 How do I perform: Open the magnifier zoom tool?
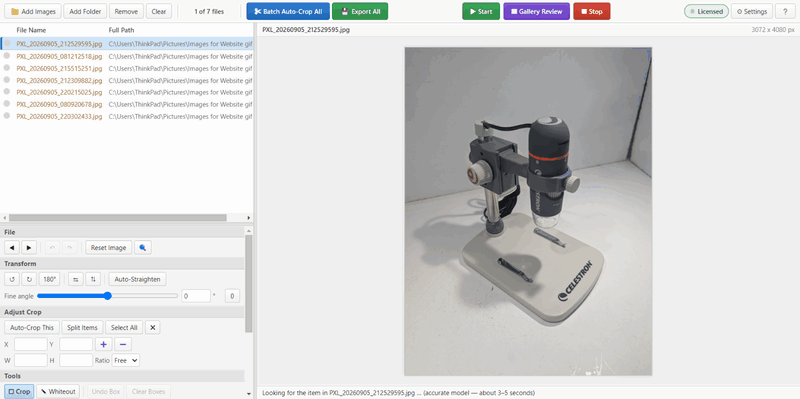click(143, 247)
